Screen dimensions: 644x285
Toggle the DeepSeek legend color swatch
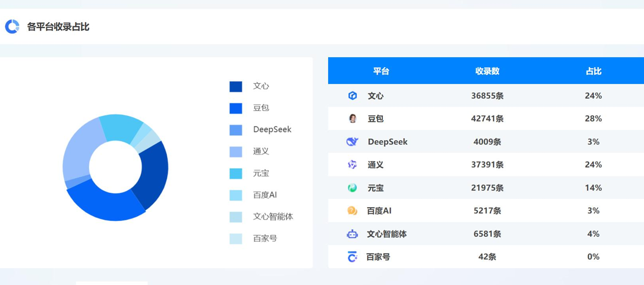click(236, 130)
